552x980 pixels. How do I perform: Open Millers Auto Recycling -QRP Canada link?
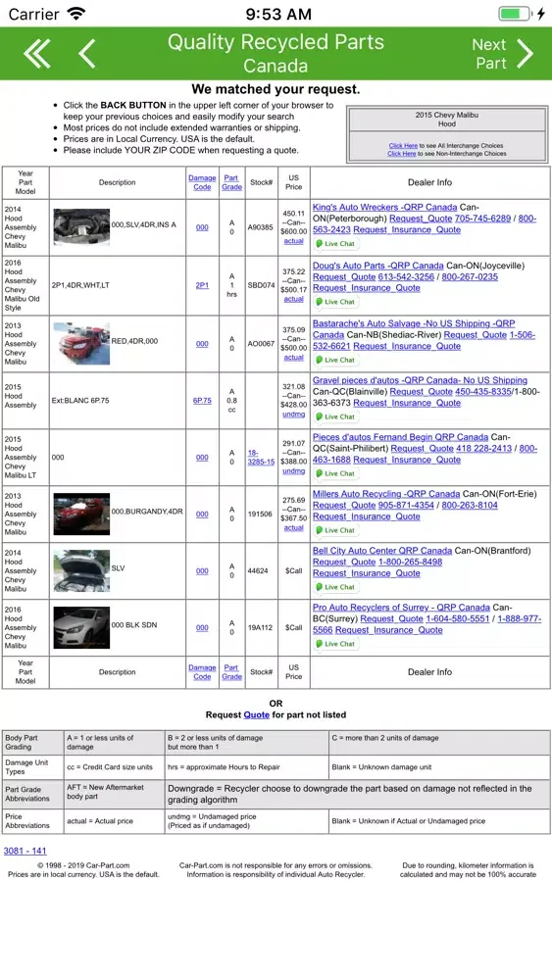[386, 494]
